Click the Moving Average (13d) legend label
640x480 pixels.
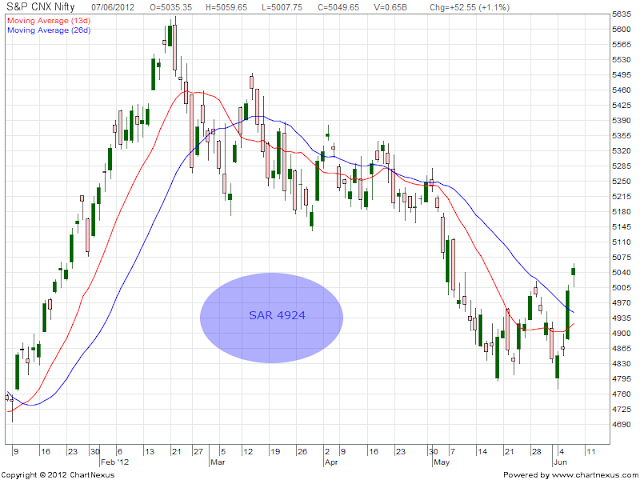(x=49, y=20)
